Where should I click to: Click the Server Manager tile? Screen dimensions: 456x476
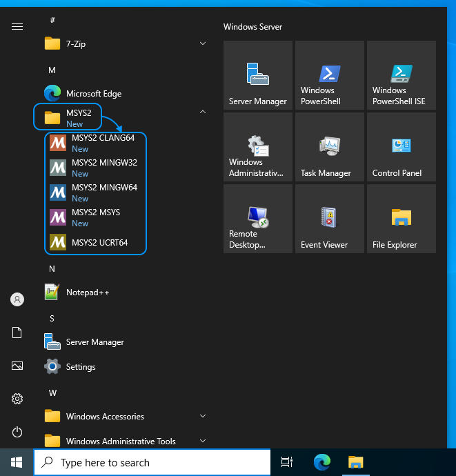click(258, 75)
